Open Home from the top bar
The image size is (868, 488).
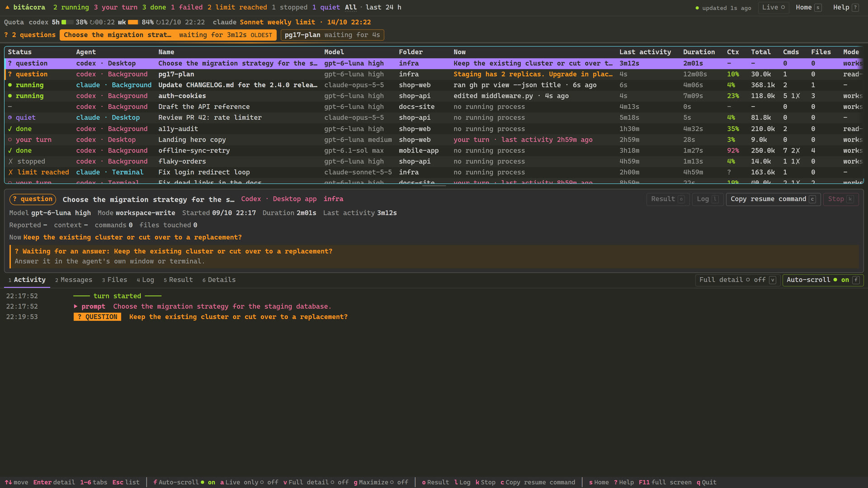pyautogui.click(x=808, y=7)
